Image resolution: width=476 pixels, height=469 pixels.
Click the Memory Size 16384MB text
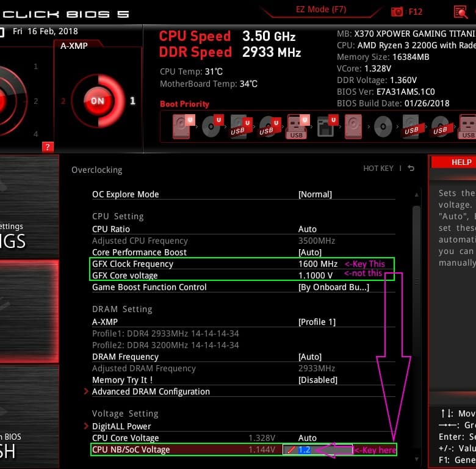point(383,57)
